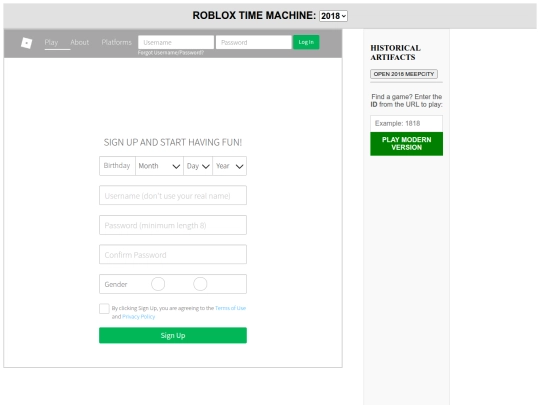Click the Confirm Password field
This screenshot has height=405, width=540.
point(173,255)
